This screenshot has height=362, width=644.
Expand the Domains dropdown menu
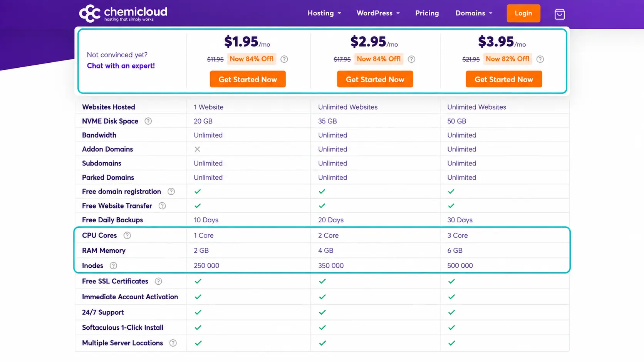tap(474, 13)
